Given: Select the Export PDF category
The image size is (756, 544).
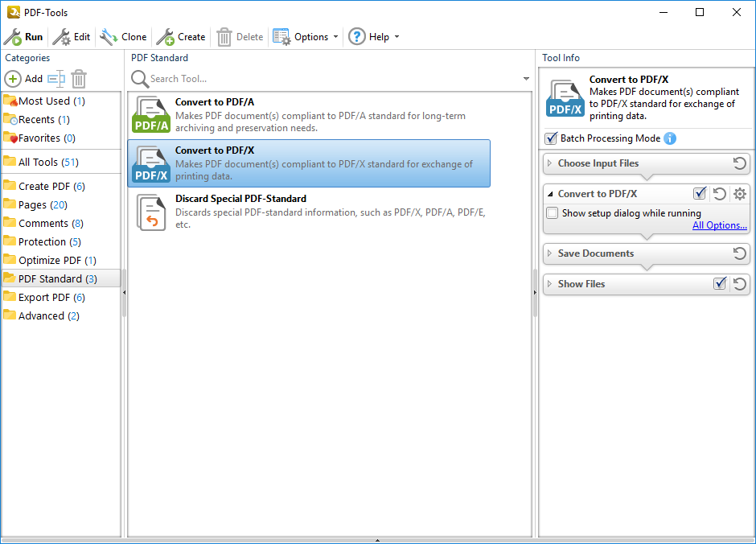Looking at the screenshot, I should [x=44, y=298].
